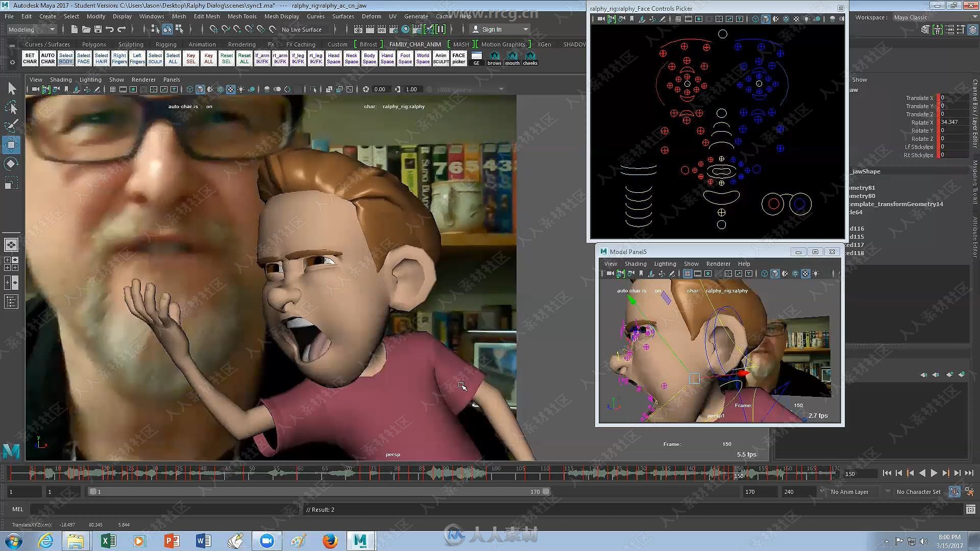Toggle textured display in main viewport toolbar

(231, 89)
